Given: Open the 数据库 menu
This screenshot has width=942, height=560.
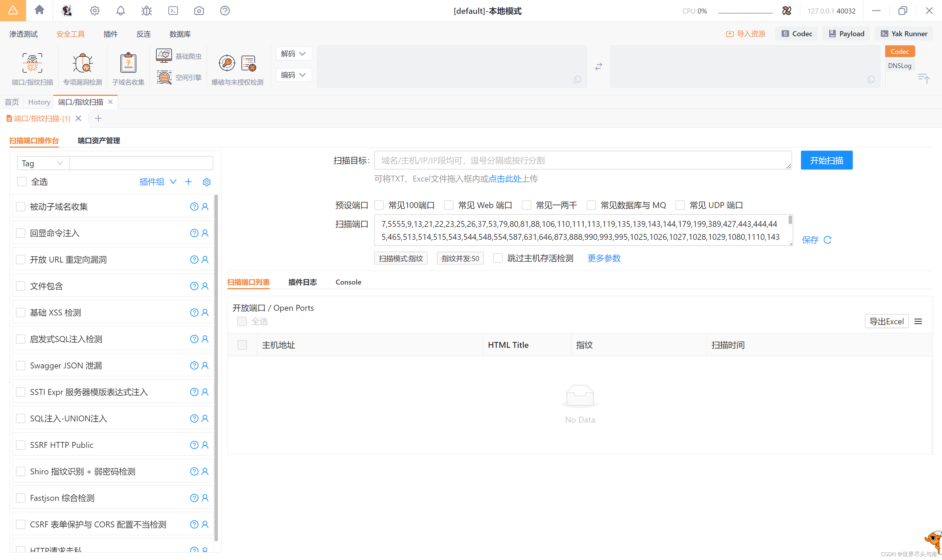Looking at the screenshot, I should point(180,34).
